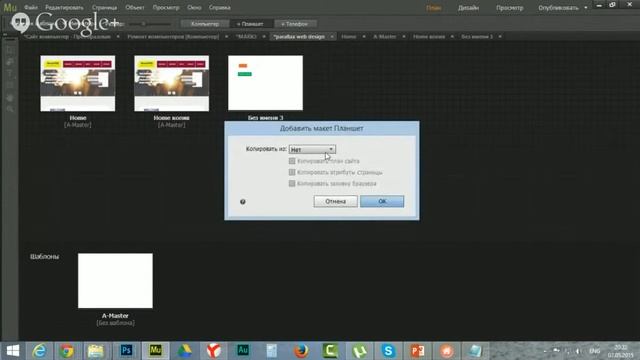Switch to Дизайн mode
This screenshot has height=360, width=640.
[x=468, y=8]
